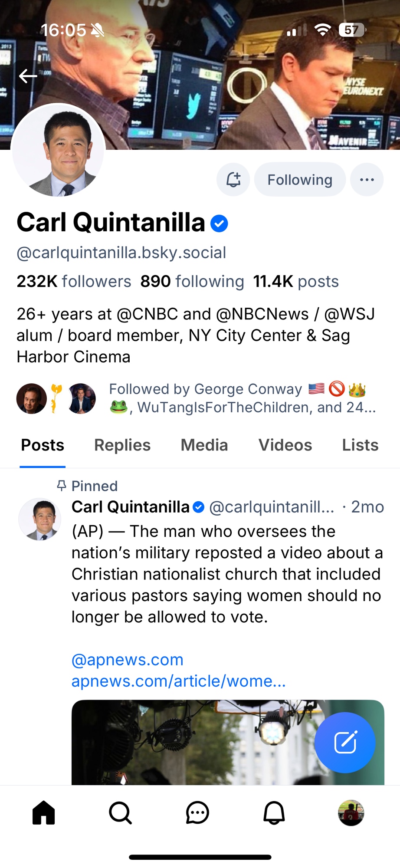View the 232K followers list

point(74,281)
